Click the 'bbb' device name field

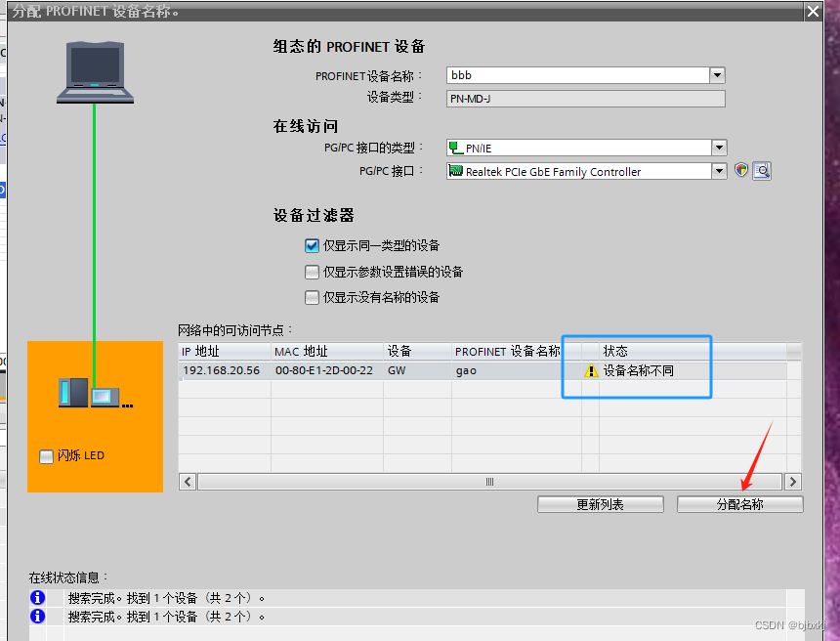click(578, 75)
